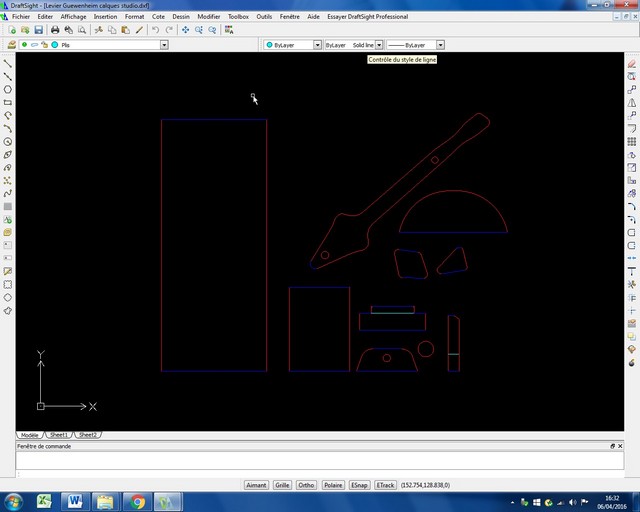Enable the ESnap toggle
640x512 pixels.
click(x=359, y=485)
